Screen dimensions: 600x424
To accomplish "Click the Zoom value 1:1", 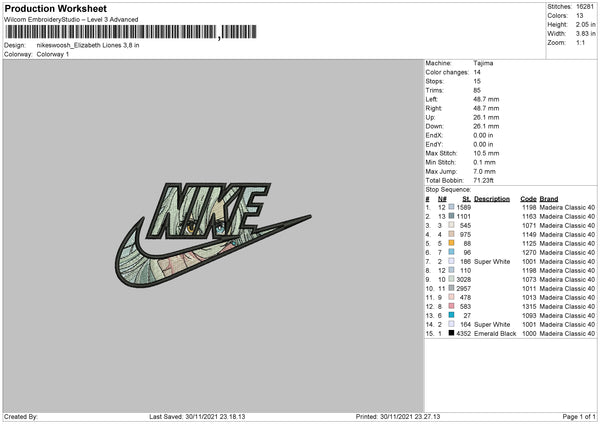I will pyautogui.click(x=580, y=42).
